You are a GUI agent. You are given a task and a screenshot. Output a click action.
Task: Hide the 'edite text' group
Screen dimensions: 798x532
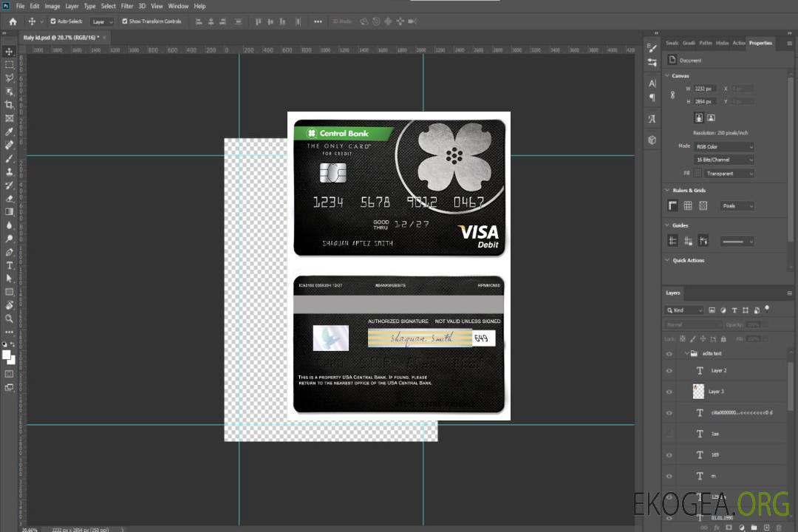pos(669,354)
